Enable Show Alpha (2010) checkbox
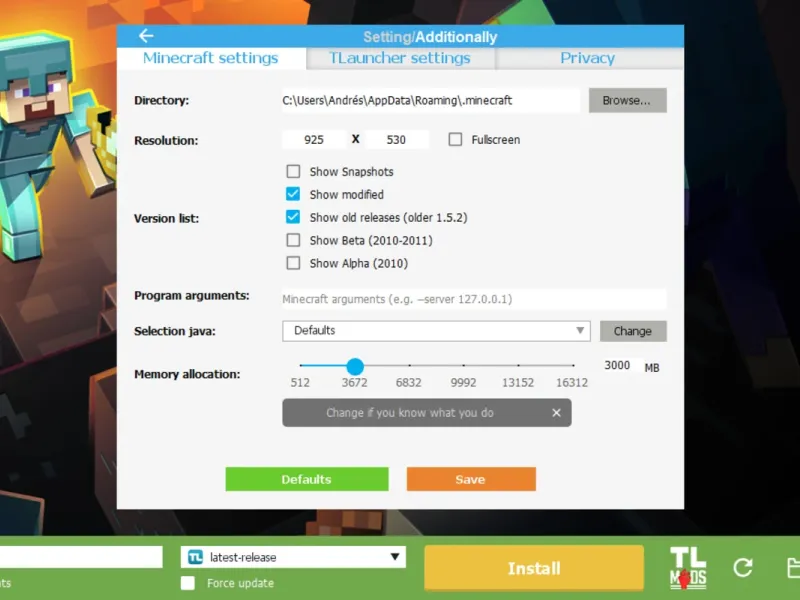The image size is (800, 600). (293, 263)
